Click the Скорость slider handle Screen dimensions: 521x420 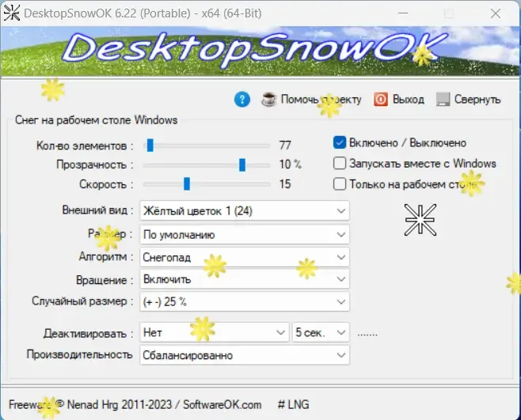point(187,184)
